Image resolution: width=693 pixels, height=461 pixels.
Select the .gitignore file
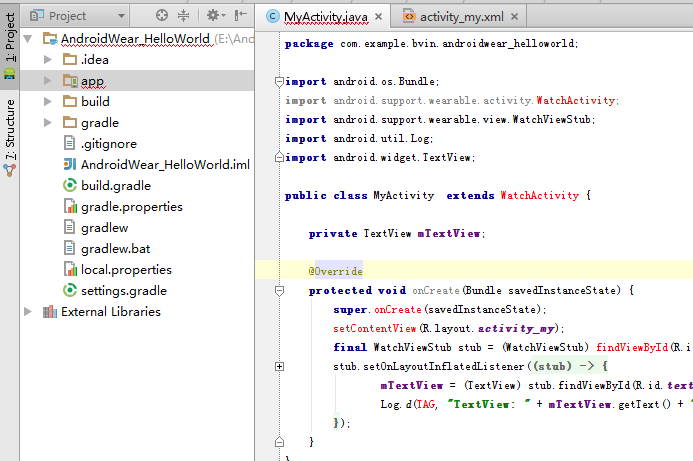point(109,144)
